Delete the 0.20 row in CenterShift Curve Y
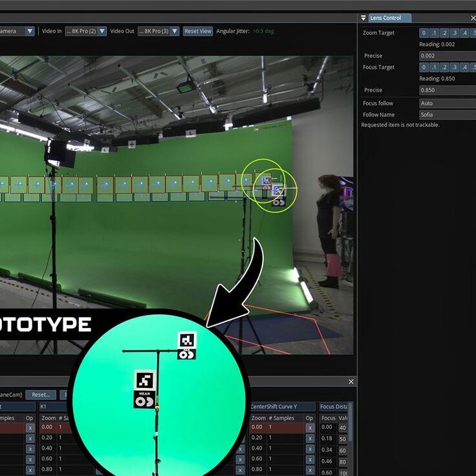Screen dimensions: 476x476 coord(310,438)
